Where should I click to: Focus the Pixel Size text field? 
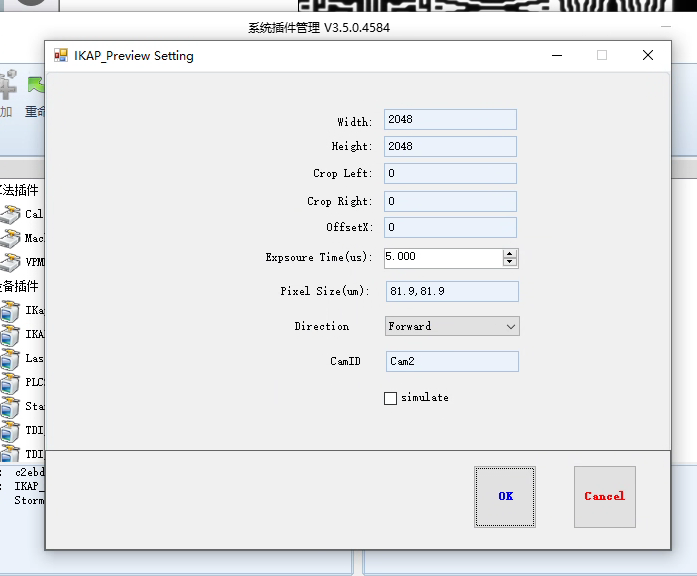[451, 291]
